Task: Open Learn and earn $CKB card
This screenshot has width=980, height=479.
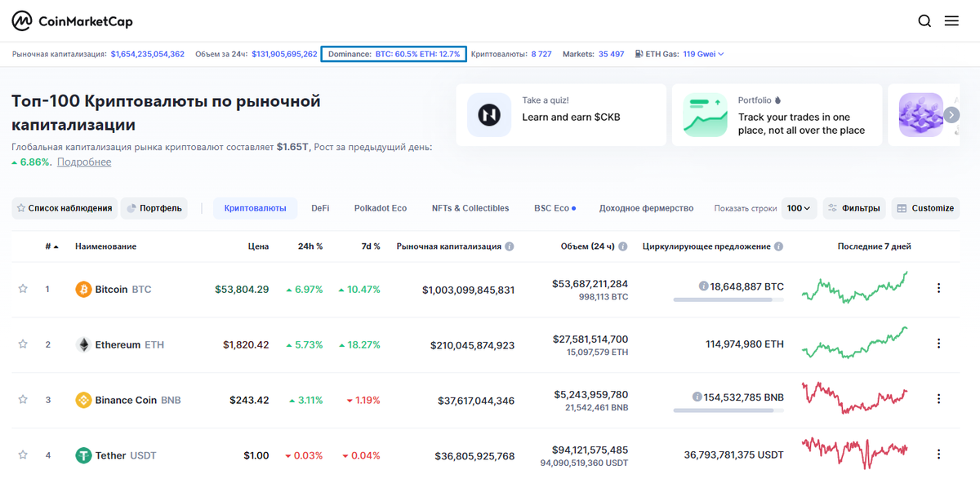Action: pos(561,115)
